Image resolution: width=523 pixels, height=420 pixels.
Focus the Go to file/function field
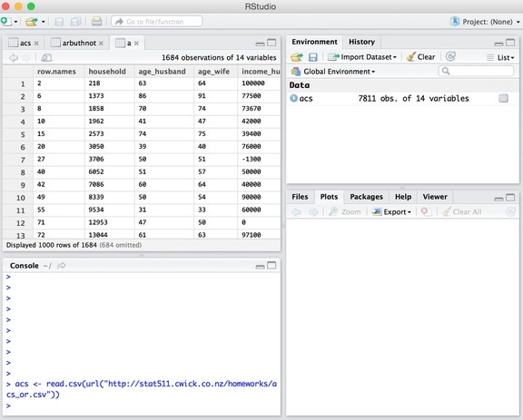156,22
